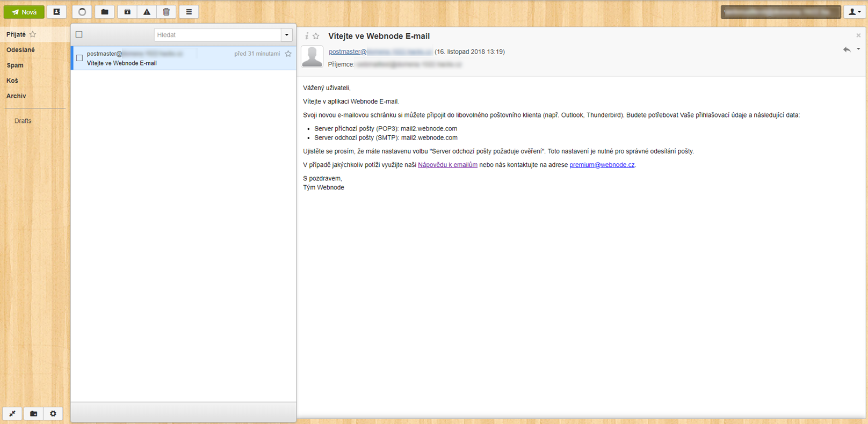The image size is (868, 424).
Task: Click into the Hledat search field
Action: (218, 35)
